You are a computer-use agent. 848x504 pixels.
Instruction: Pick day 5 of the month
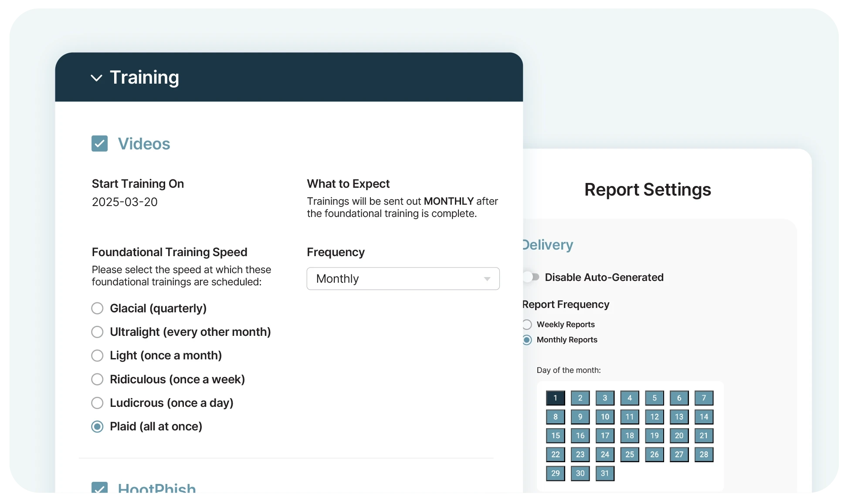click(655, 398)
